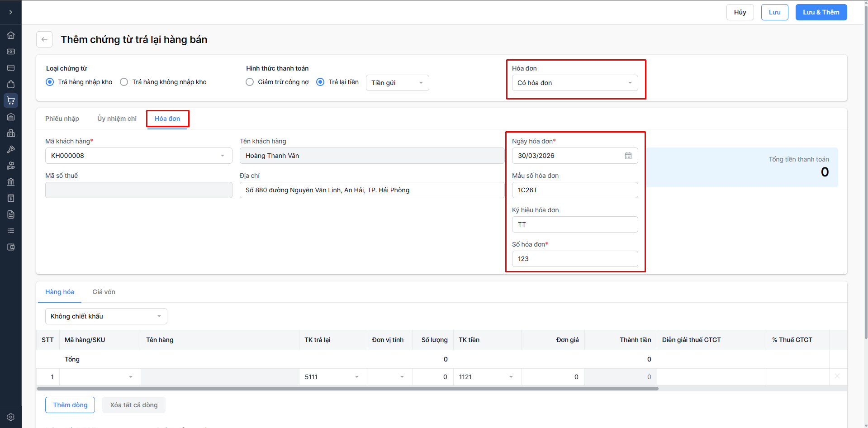Open settings gear at sidebar bottom
The width and height of the screenshot is (868, 428).
pyautogui.click(x=11, y=417)
